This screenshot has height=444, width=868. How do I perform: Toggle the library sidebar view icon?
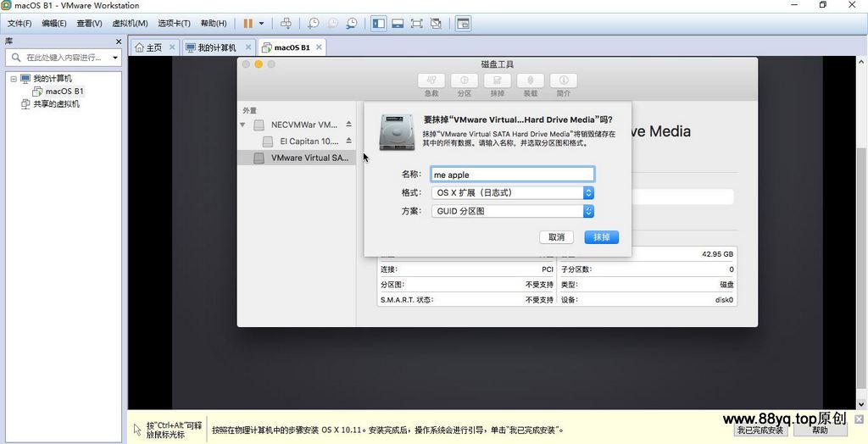click(x=379, y=23)
